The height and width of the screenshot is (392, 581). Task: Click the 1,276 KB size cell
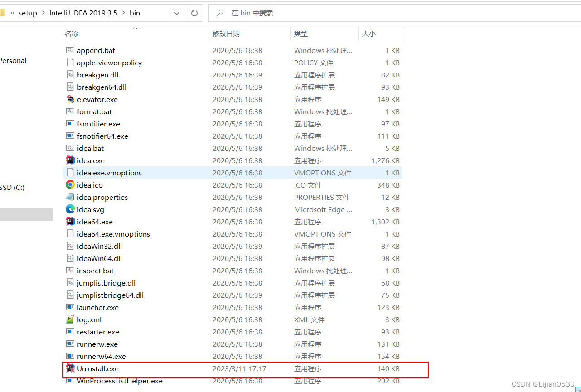[385, 161]
